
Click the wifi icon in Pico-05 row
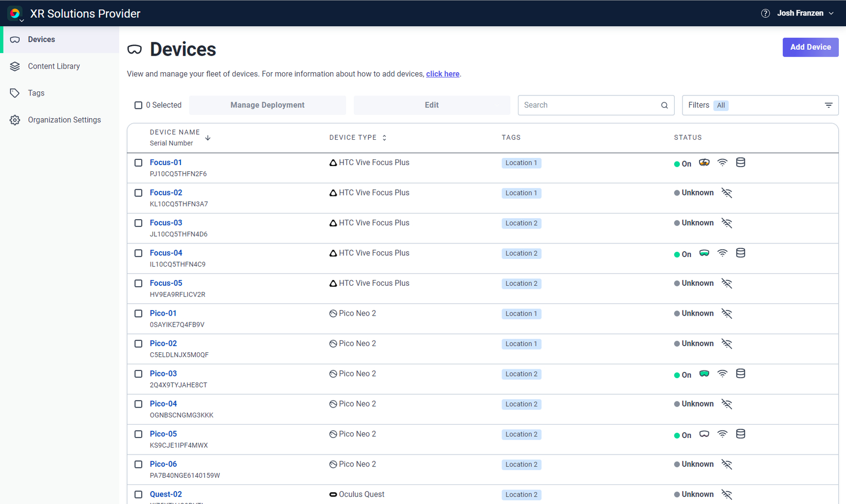tap(722, 434)
